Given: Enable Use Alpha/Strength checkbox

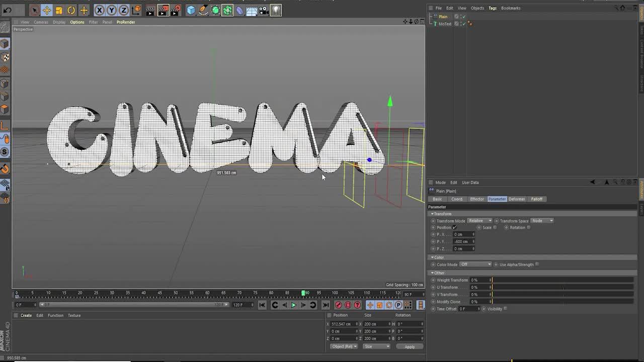Looking at the screenshot, I should [x=537, y=264].
